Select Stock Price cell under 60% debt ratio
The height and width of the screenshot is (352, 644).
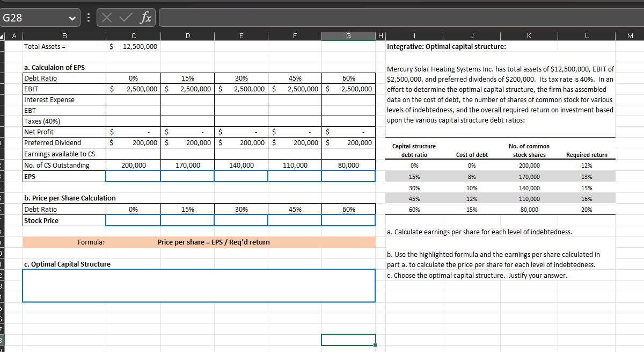tap(348, 220)
